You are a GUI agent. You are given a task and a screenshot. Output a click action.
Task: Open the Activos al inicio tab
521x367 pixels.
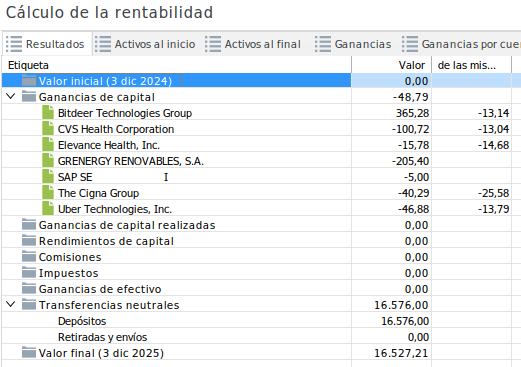click(145, 44)
